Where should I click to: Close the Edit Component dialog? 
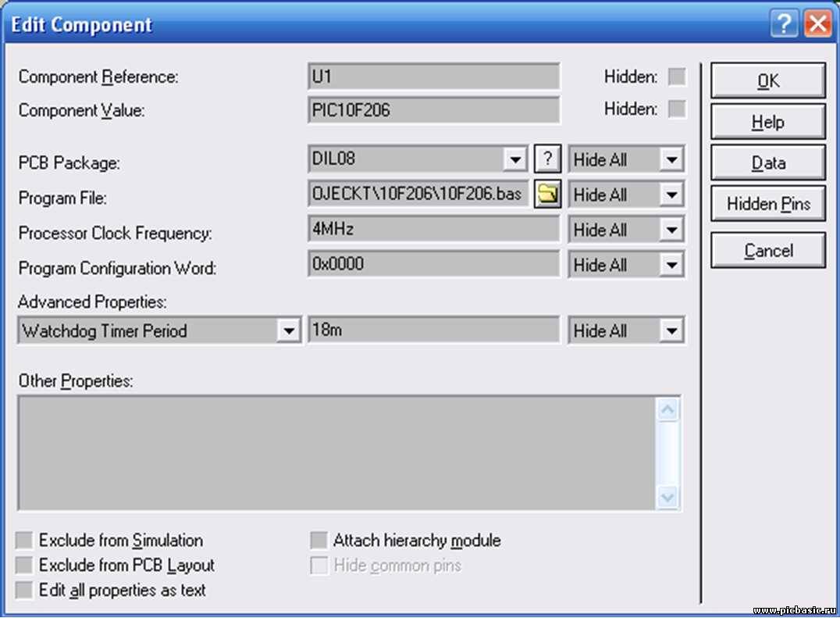click(818, 23)
